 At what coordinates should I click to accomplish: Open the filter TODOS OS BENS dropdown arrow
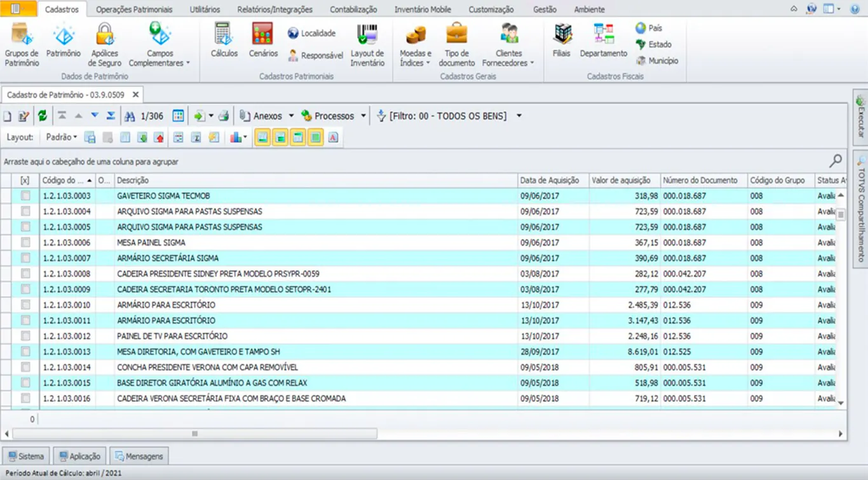tap(519, 116)
